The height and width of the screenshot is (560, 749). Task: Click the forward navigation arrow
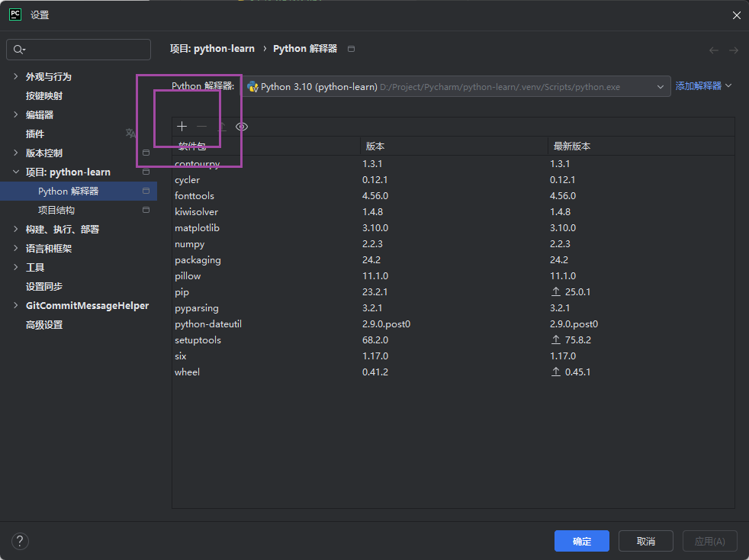click(734, 50)
